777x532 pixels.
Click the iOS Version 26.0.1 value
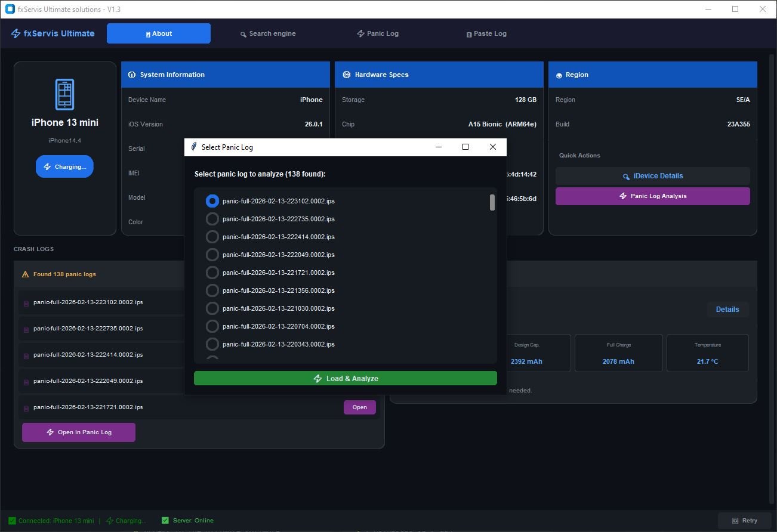tap(313, 124)
